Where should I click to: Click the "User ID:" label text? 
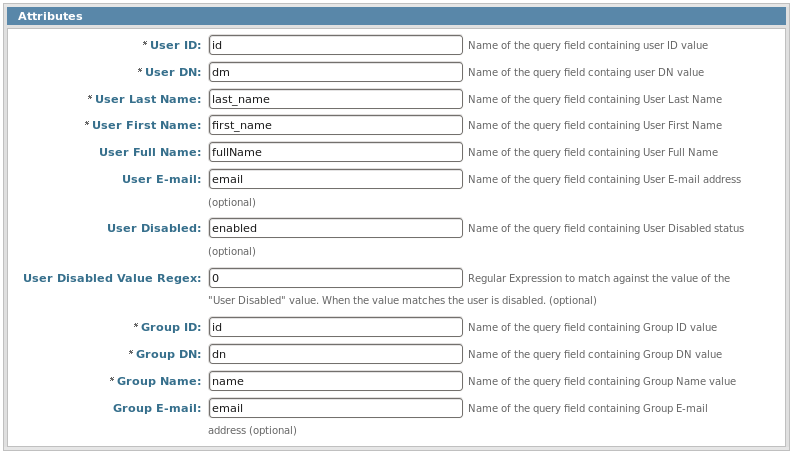click(x=175, y=45)
